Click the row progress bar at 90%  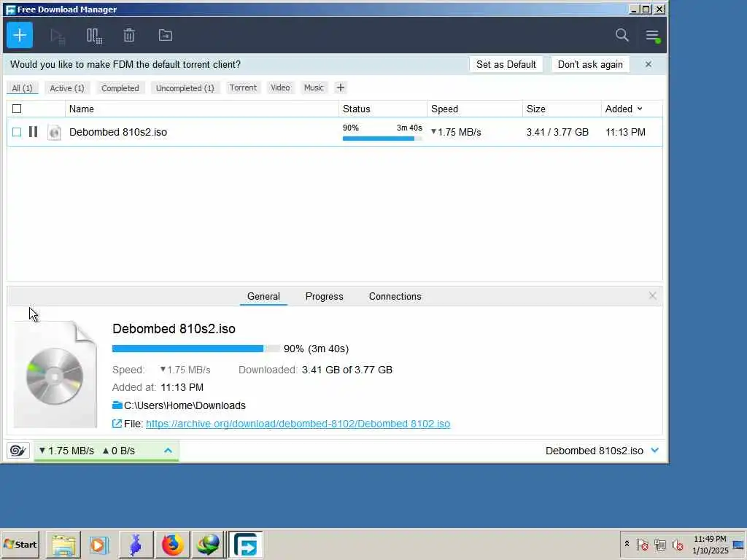pos(382,139)
